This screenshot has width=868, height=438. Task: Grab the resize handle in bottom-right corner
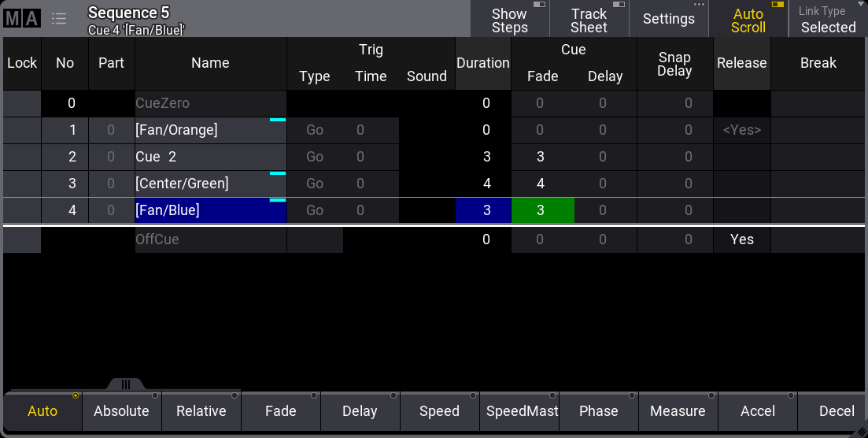click(859, 430)
